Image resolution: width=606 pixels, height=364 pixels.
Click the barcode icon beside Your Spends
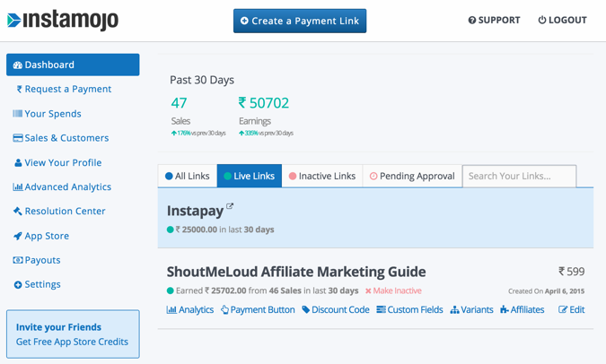click(17, 114)
